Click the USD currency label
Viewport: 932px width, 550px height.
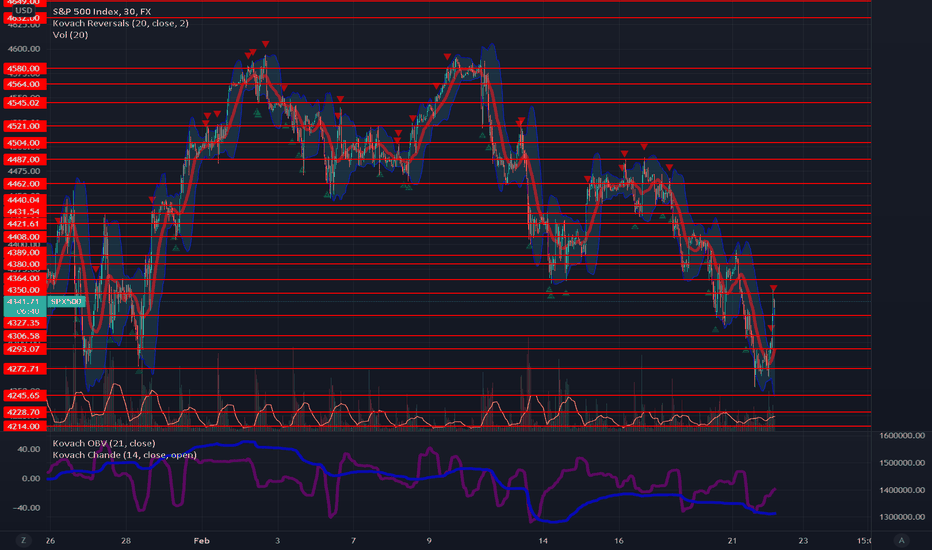click(x=24, y=11)
